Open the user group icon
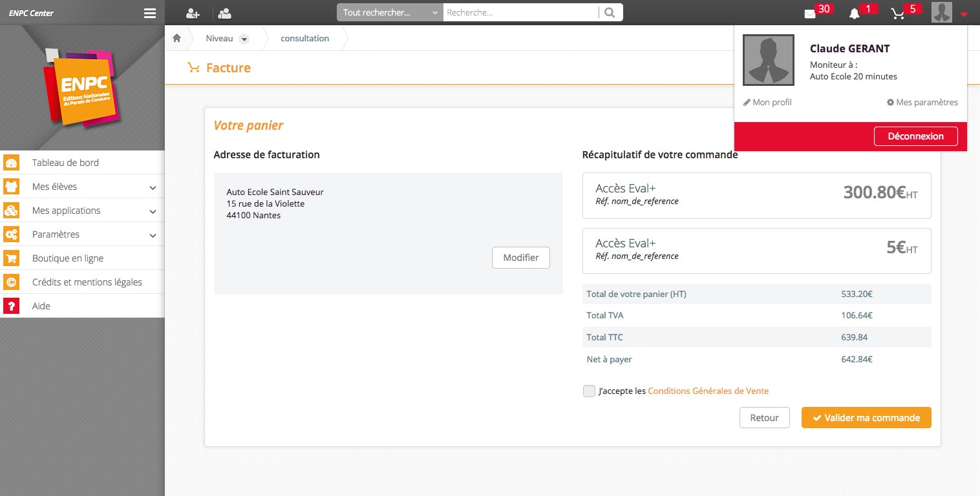 [225, 13]
